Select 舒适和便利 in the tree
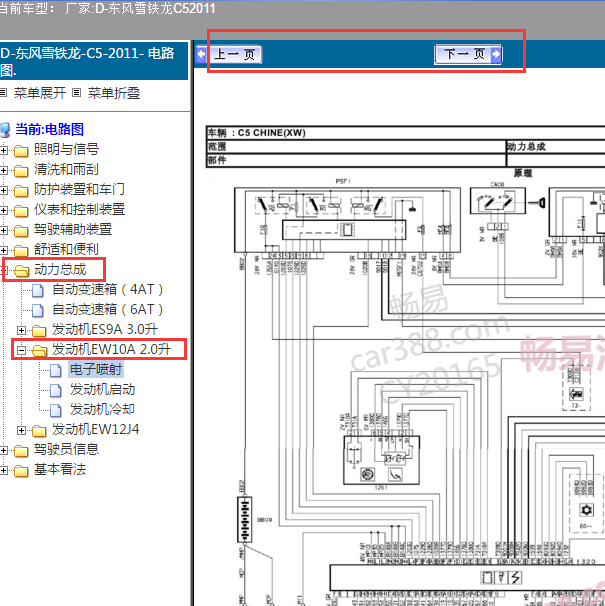The height and width of the screenshot is (606, 605). click(x=66, y=250)
